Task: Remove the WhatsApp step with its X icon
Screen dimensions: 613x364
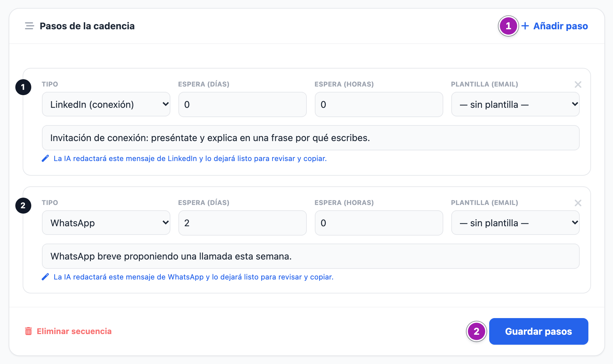Action: pos(578,203)
